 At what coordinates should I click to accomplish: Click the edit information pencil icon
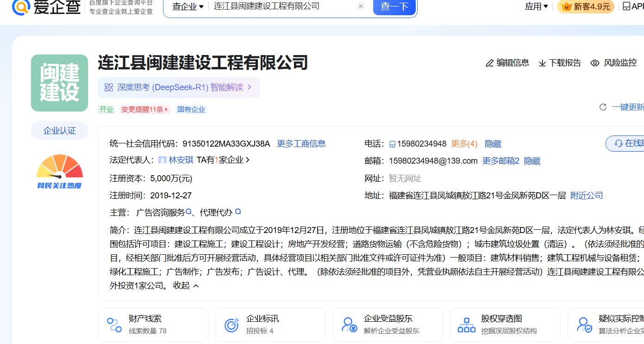click(489, 63)
